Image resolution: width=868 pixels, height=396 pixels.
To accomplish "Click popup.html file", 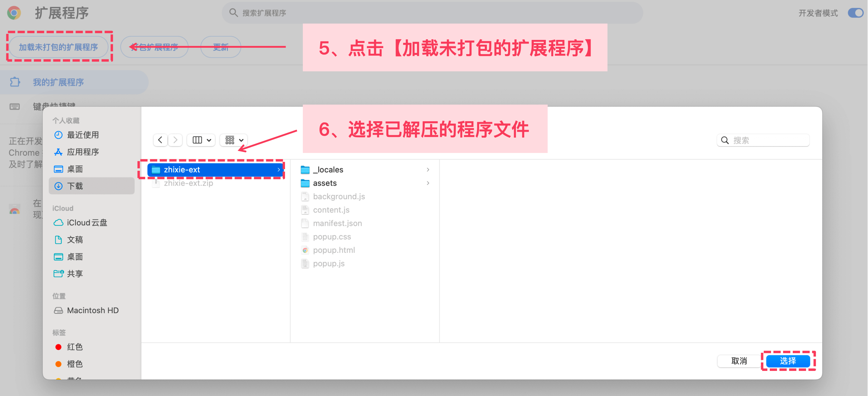I will 365,250.
